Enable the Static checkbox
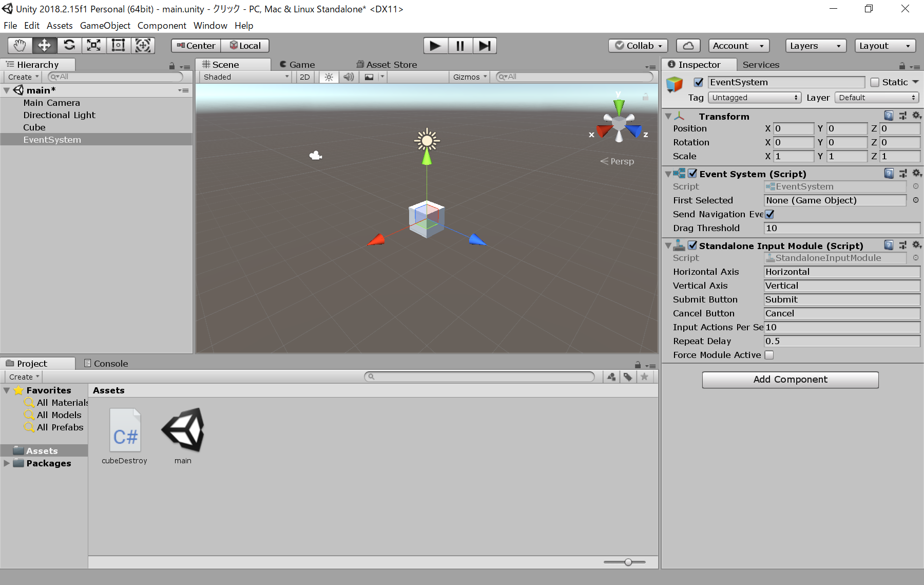The height and width of the screenshot is (585, 924). 875,82
